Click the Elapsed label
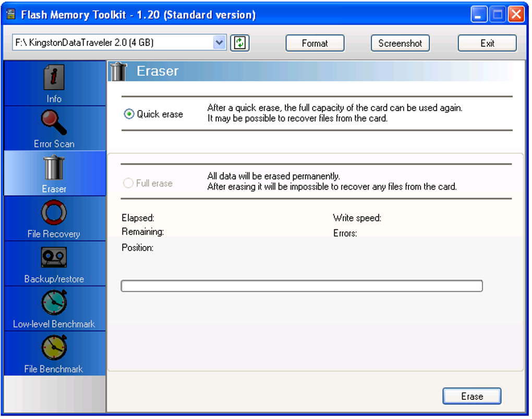532x419 pixels. (x=138, y=218)
